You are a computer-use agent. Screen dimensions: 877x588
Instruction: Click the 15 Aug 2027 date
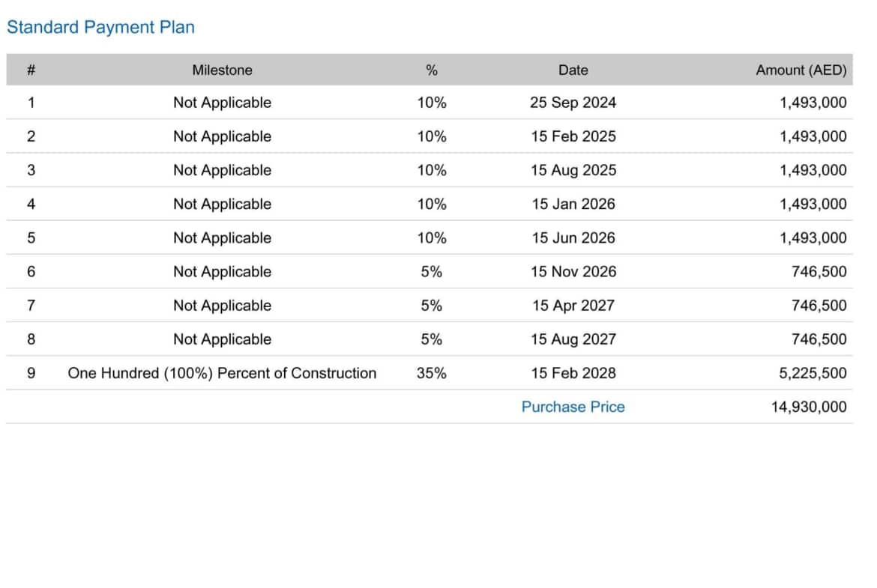coord(573,339)
